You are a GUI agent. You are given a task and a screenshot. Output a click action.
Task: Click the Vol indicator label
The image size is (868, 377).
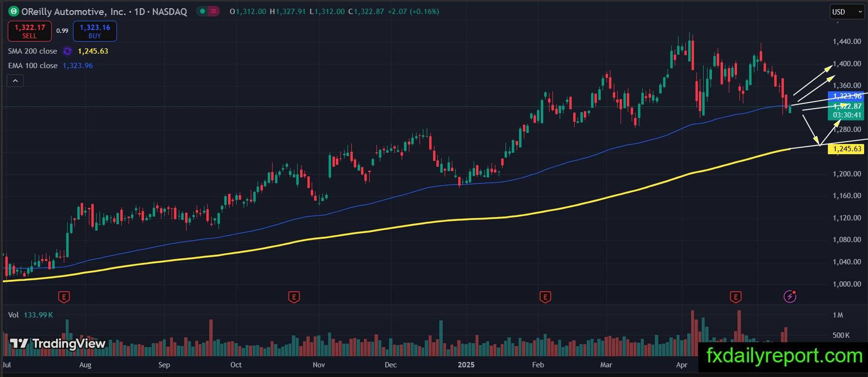pyautogui.click(x=14, y=315)
